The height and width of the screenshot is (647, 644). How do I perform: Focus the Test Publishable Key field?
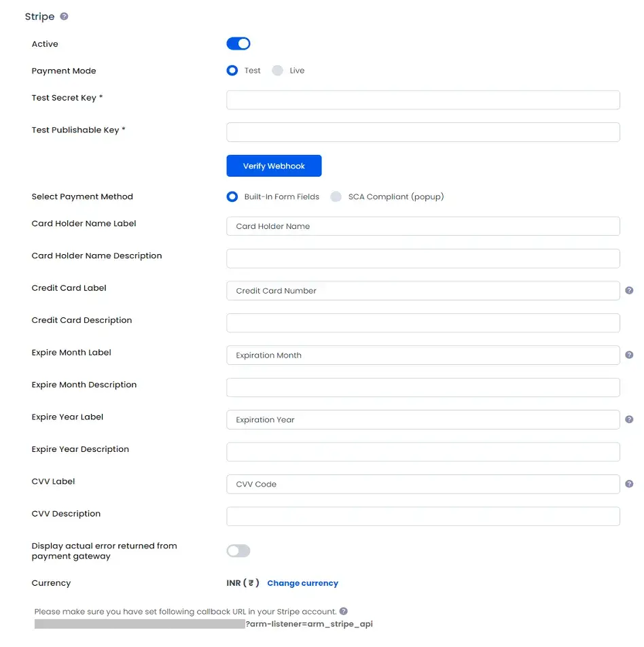click(423, 132)
